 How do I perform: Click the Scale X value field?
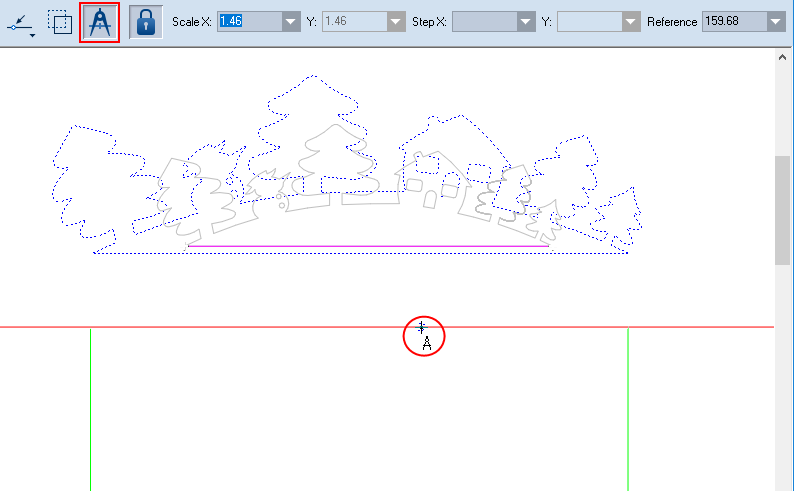247,21
